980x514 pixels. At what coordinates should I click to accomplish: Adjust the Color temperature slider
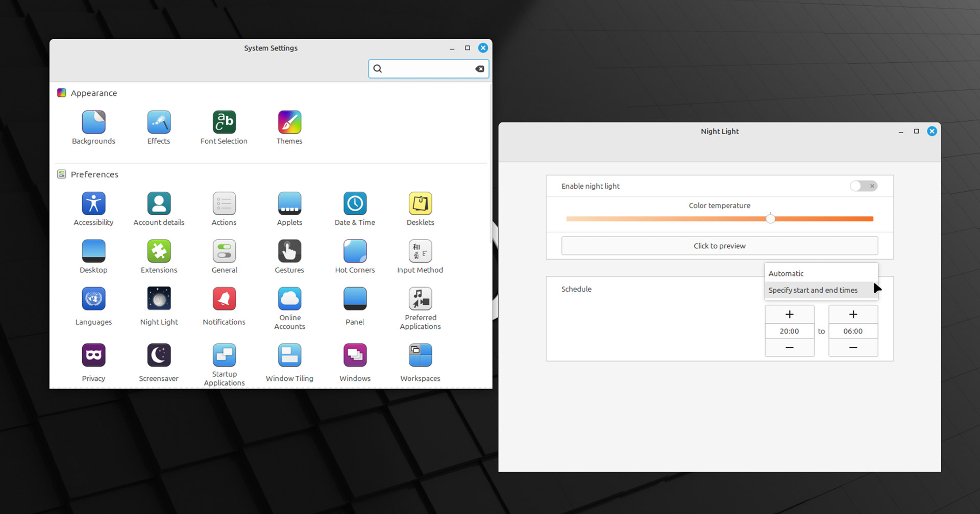720,219
